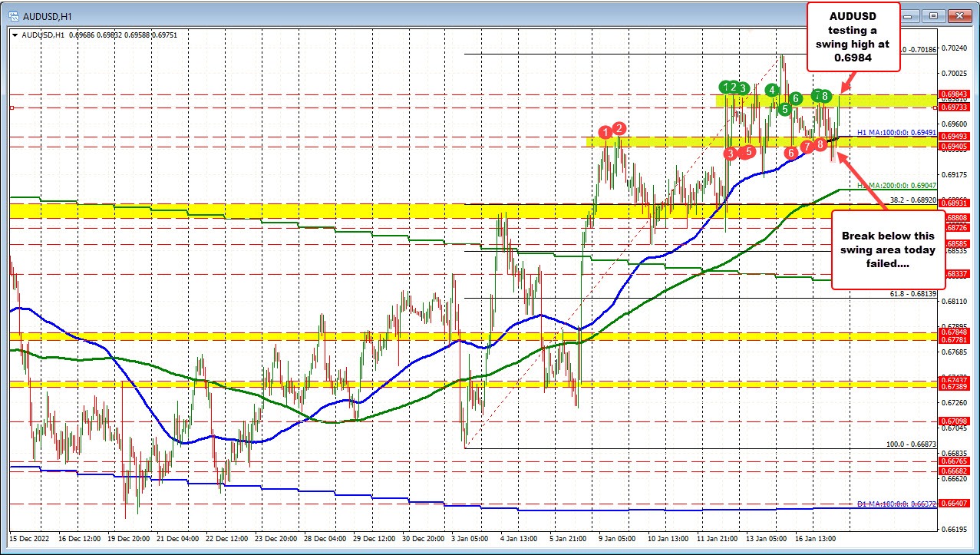Click the red circle marker numbered 7
Screen dimensions: 980x555
807,146
